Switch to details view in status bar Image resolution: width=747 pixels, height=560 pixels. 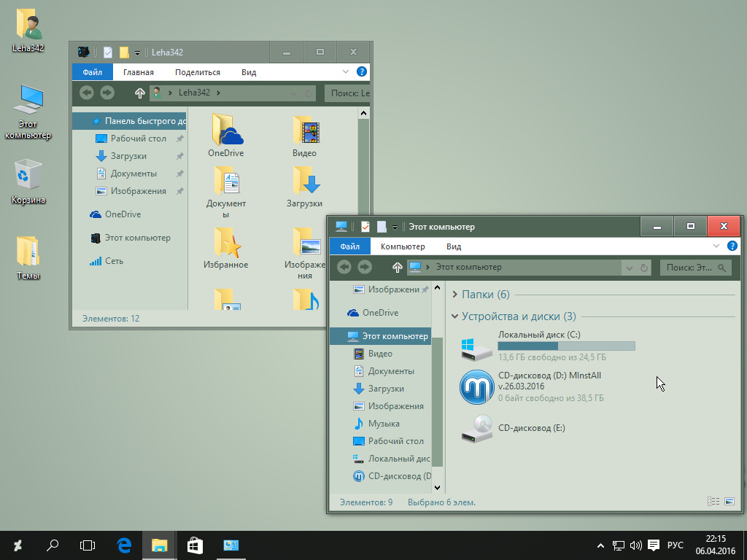[713, 502]
